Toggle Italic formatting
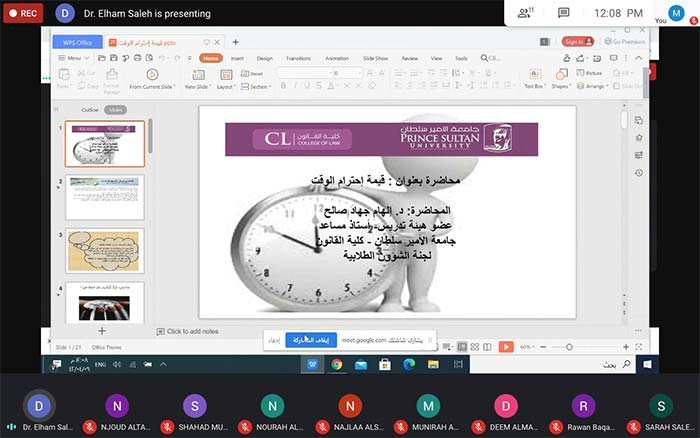This screenshot has height=438, width=700. [295, 85]
